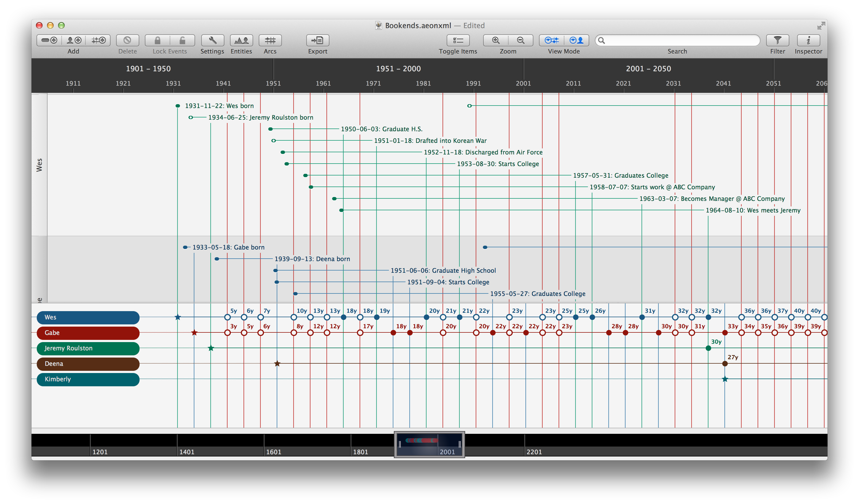The height and width of the screenshot is (504, 859).
Task: Click the '1951 – 2000' timeline header
Action: [398, 69]
